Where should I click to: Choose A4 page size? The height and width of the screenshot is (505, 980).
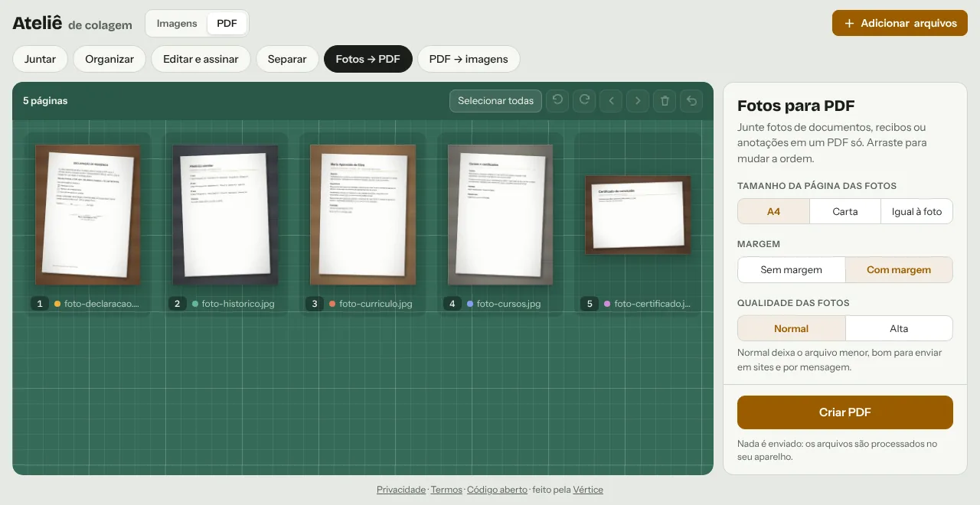tap(773, 212)
